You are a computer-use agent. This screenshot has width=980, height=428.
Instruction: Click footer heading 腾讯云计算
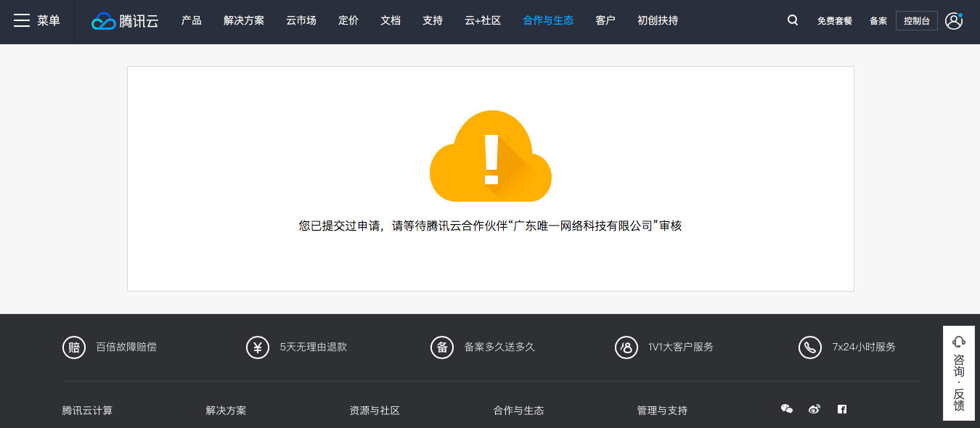pyautogui.click(x=87, y=411)
